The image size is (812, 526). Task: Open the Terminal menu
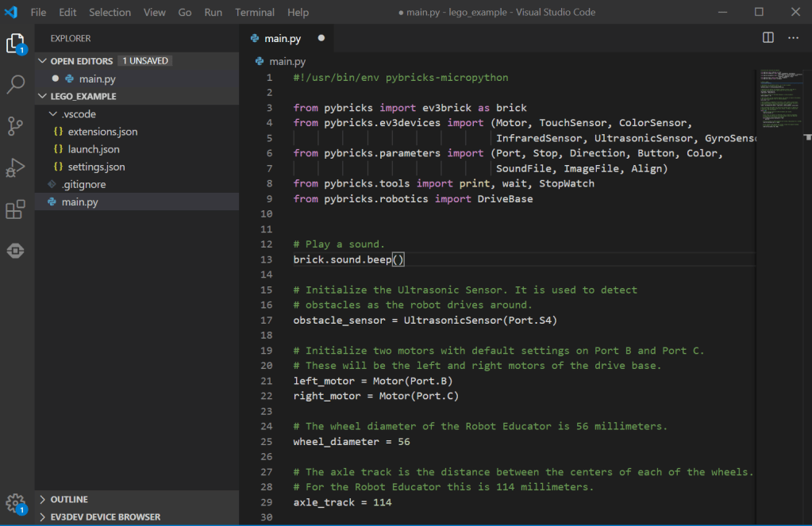click(x=254, y=12)
